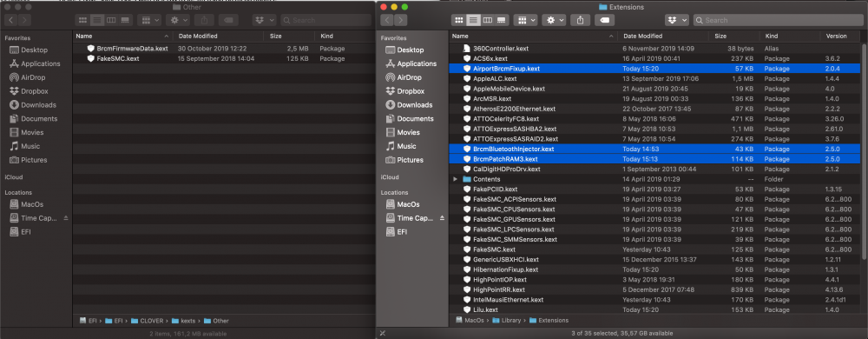
Task: Switch Other window to gallery view
Action: (126, 20)
